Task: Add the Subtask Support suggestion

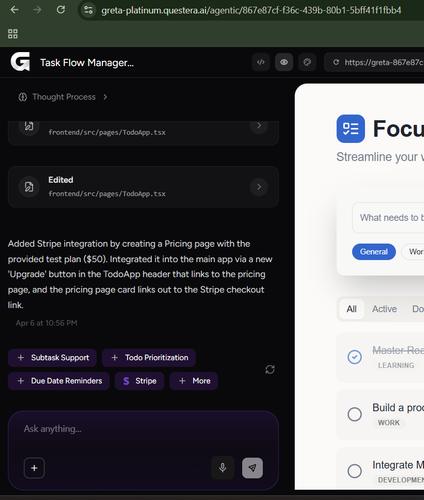Action: click(52, 358)
